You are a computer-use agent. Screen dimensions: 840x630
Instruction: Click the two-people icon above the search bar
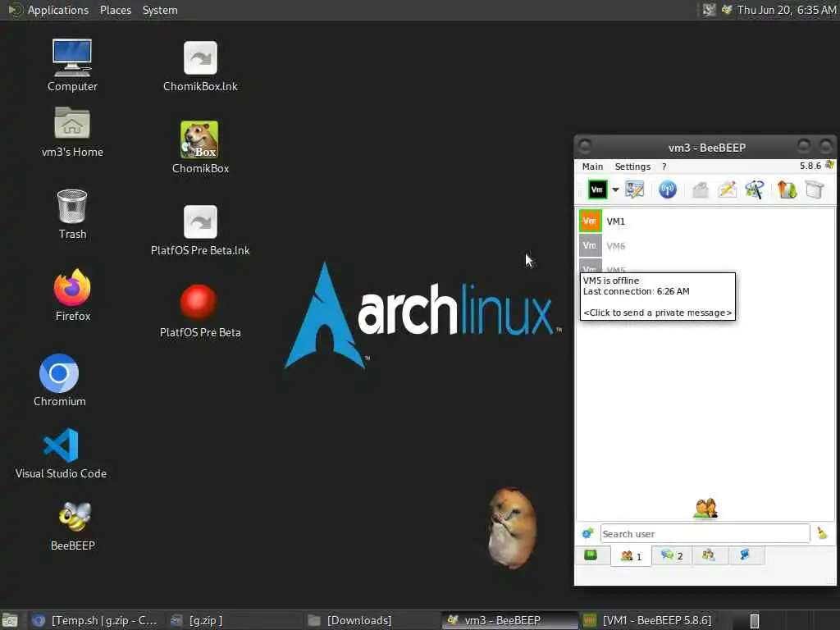pyautogui.click(x=705, y=509)
